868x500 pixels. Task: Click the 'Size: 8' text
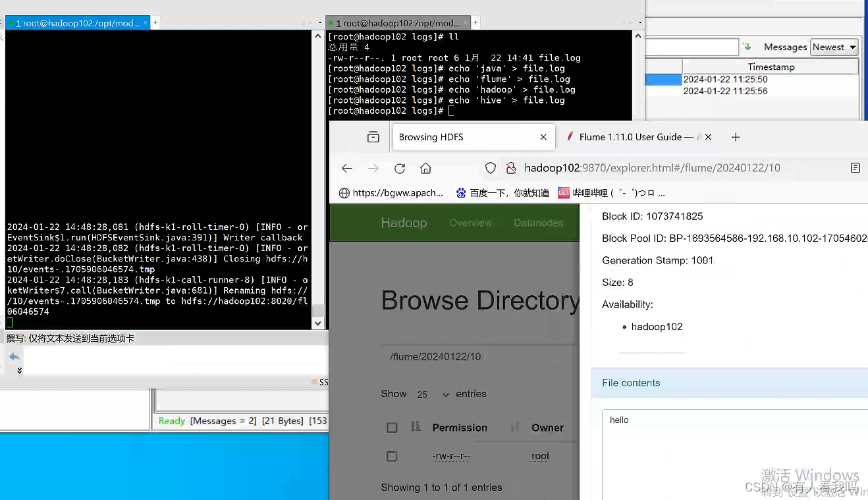pyautogui.click(x=618, y=283)
